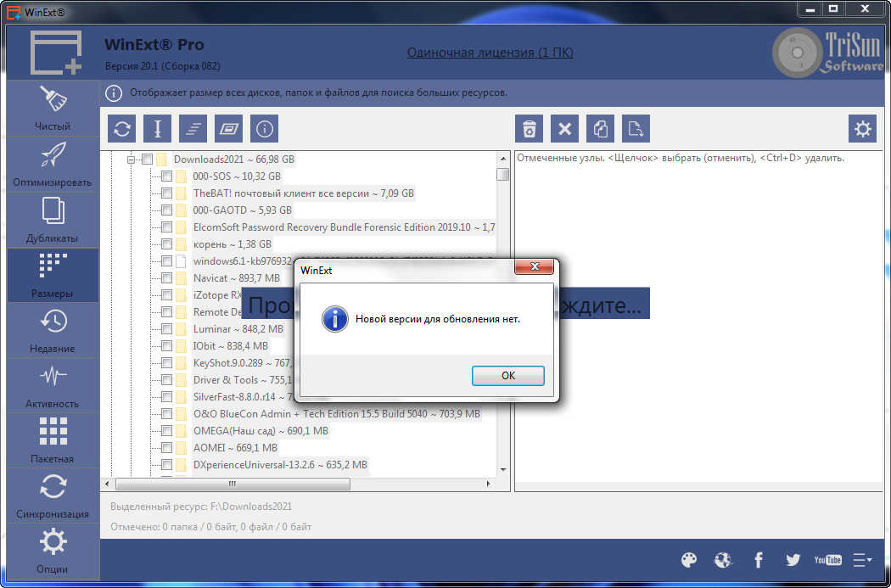891x588 pixels.
Task: Open the Пакетная batch section
Action: [53, 440]
